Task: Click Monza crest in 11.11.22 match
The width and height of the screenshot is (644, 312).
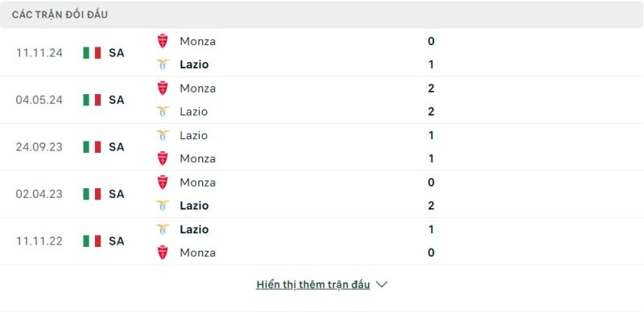Action: pyautogui.click(x=163, y=252)
